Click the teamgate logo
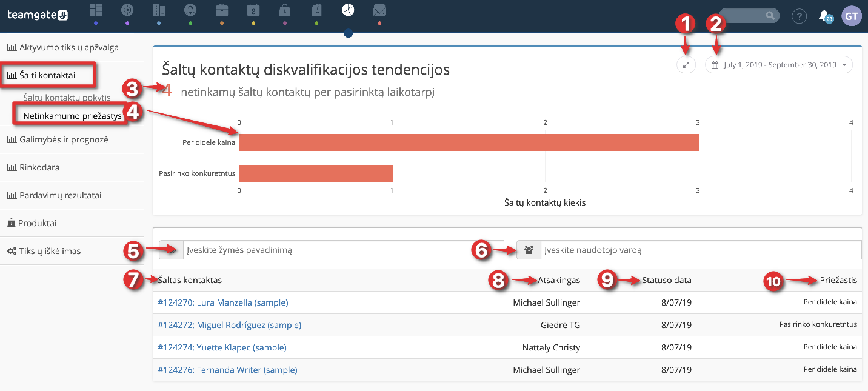Viewport: 868px width, 391px height. coord(38,15)
